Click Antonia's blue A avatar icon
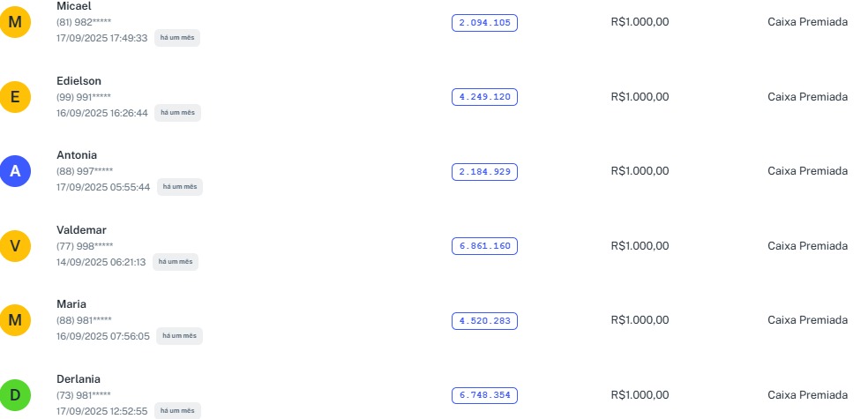 coord(15,171)
